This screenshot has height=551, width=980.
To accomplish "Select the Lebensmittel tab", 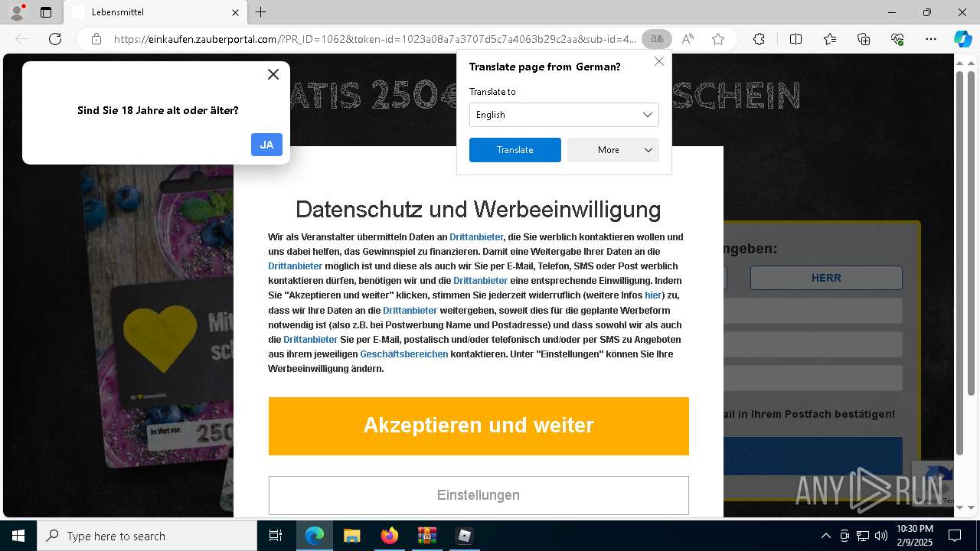I will (155, 12).
